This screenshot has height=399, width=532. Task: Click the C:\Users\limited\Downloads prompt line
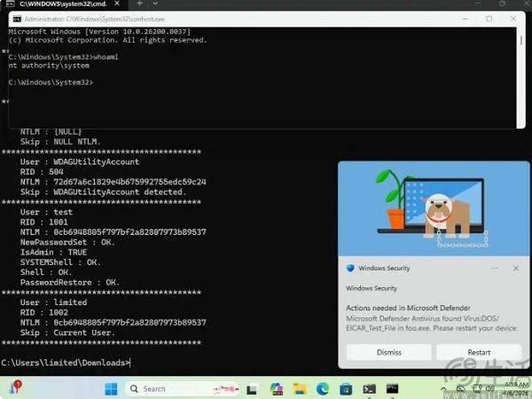(x=66, y=363)
